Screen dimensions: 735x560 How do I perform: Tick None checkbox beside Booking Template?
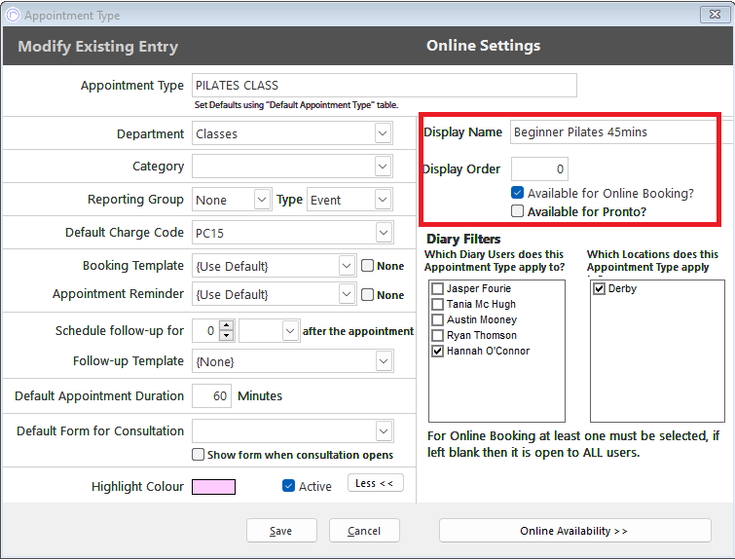(x=368, y=266)
